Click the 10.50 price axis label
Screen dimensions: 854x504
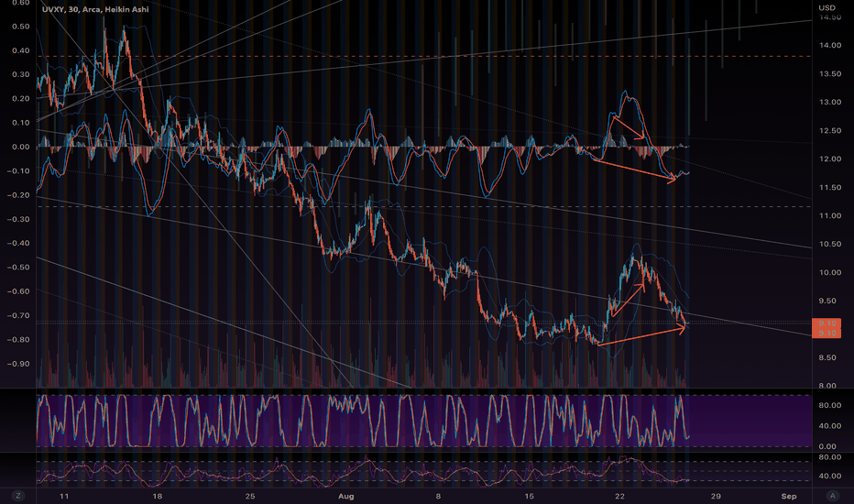pos(830,244)
